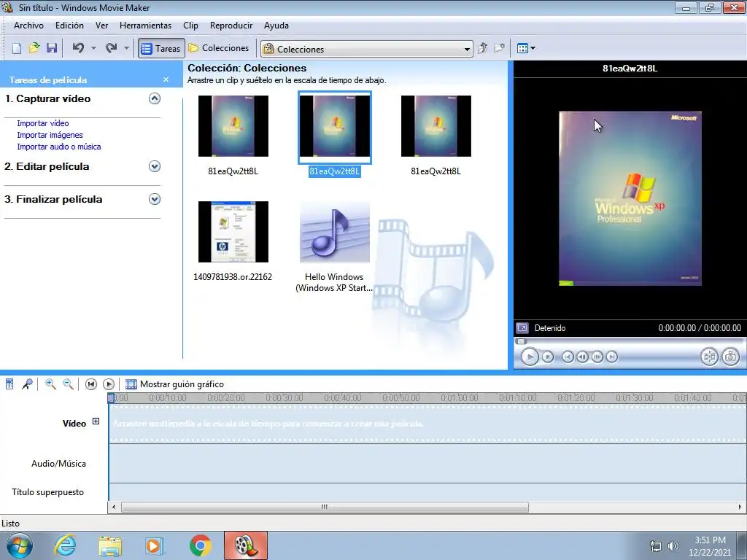Select the third 81eaQw2tt8L clip thumbnail
Image resolution: width=747 pixels, height=560 pixels.
pos(436,126)
